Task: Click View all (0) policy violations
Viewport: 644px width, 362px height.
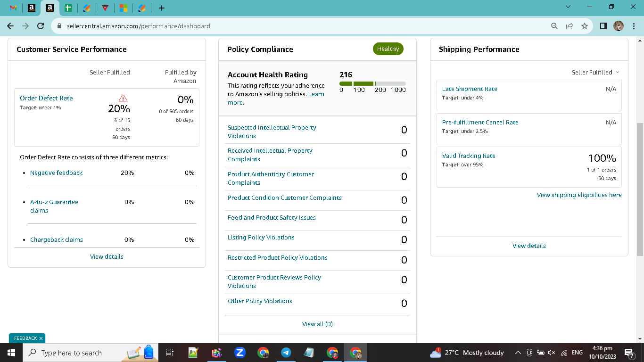Action: 317,324
